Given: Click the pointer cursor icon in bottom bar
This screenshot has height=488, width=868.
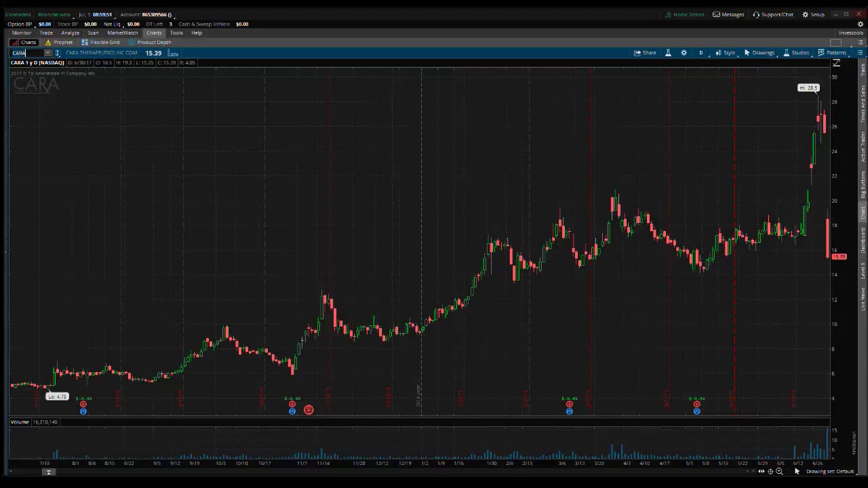Looking at the screenshot, I should pos(797,472).
